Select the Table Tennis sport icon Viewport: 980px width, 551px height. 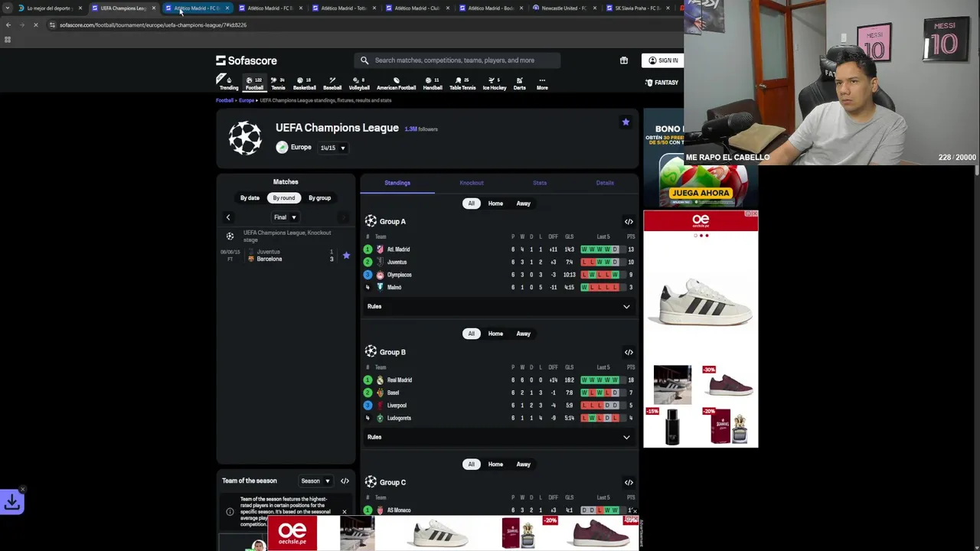click(462, 83)
